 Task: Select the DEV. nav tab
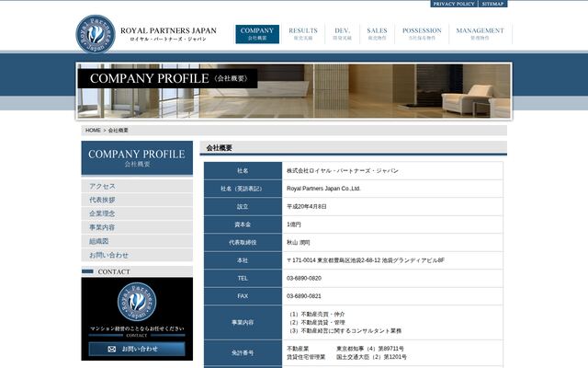(342, 34)
